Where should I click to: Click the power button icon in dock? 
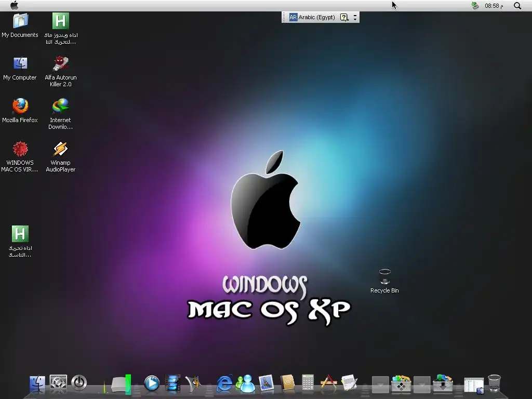[x=79, y=383]
